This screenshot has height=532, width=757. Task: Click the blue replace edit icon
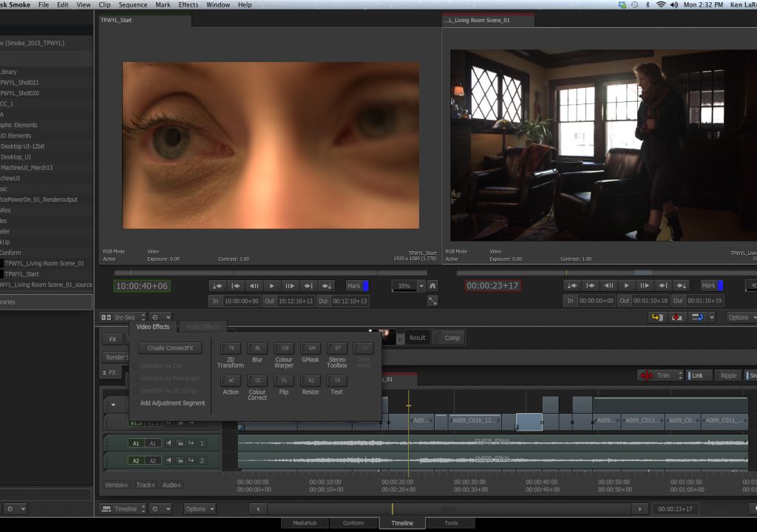point(697,317)
